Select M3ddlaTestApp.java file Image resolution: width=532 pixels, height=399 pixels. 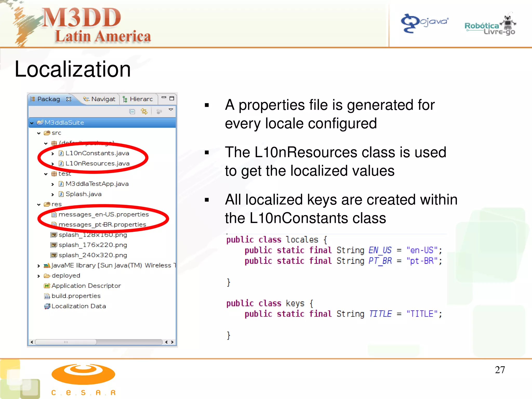point(97,184)
